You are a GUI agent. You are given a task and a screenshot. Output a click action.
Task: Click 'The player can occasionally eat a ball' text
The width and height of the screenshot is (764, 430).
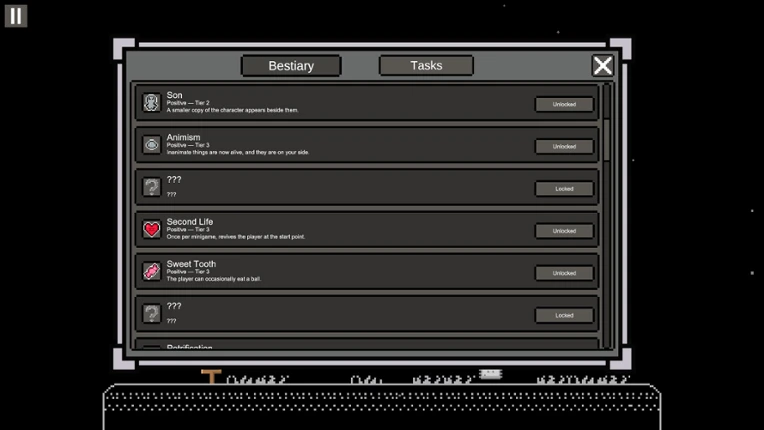(214, 279)
